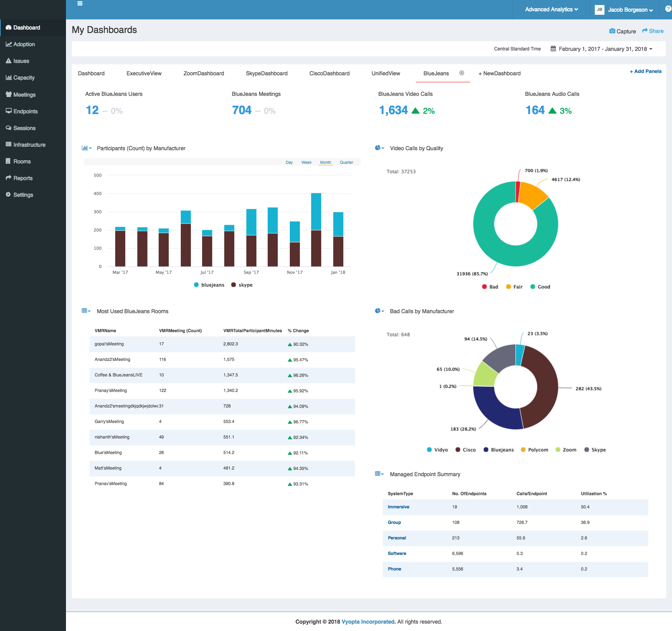This screenshot has height=631, width=672.
Task: Switch to the ZoomDashboard tab
Action: [x=204, y=73]
